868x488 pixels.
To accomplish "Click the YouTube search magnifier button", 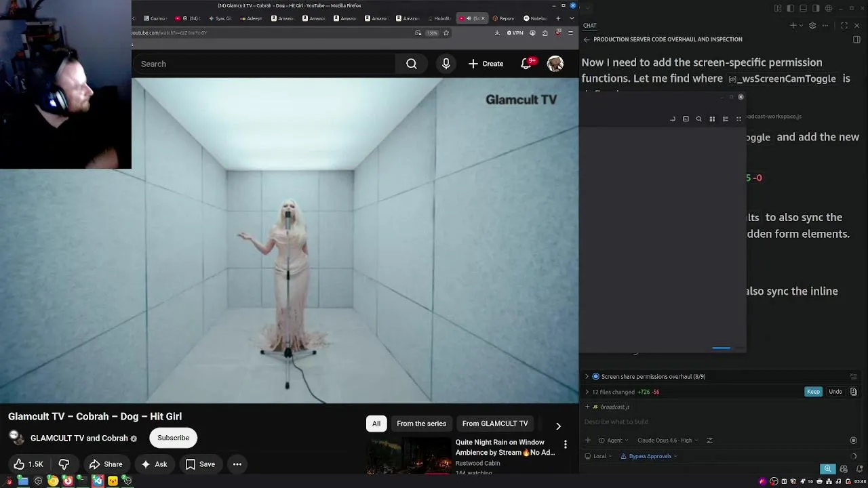I will pyautogui.click(x=412, y=64).
